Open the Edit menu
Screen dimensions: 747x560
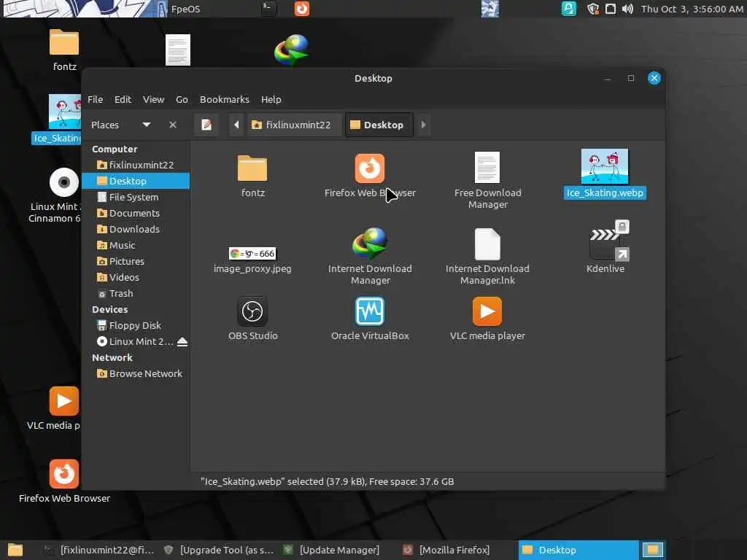(x=123, y=99)
